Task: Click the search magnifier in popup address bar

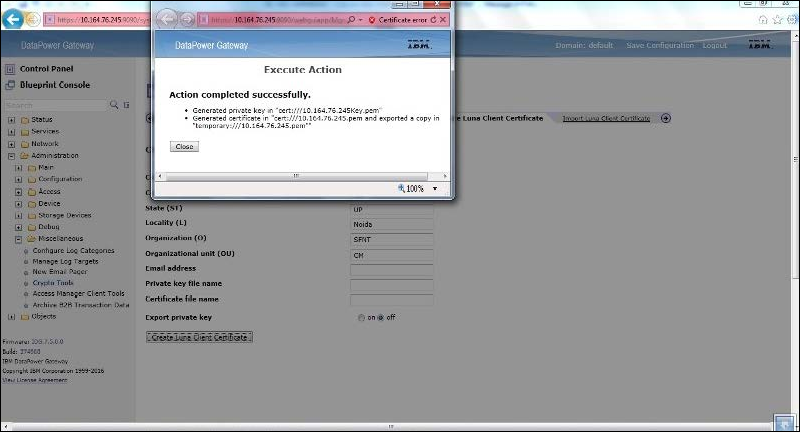Action: (x=351, y=19)
